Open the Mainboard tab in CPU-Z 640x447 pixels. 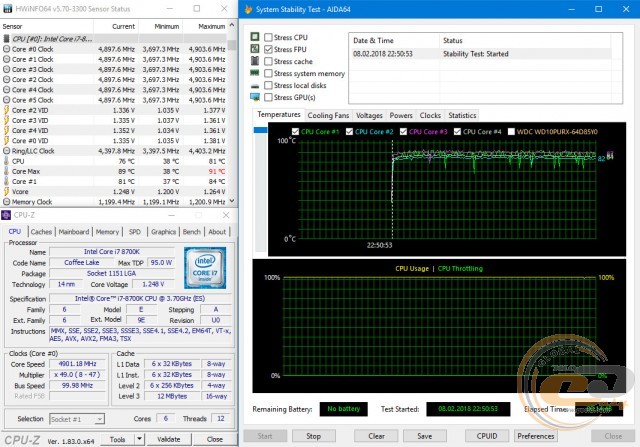pyautogui.click(x=73, y=232)
